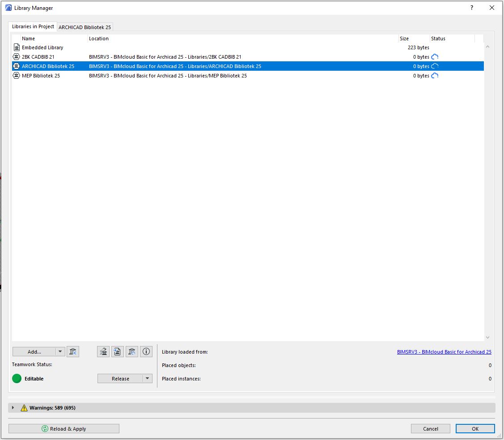Open the Release button dropdown arrow
504x440 pixels.
(147, 379)
